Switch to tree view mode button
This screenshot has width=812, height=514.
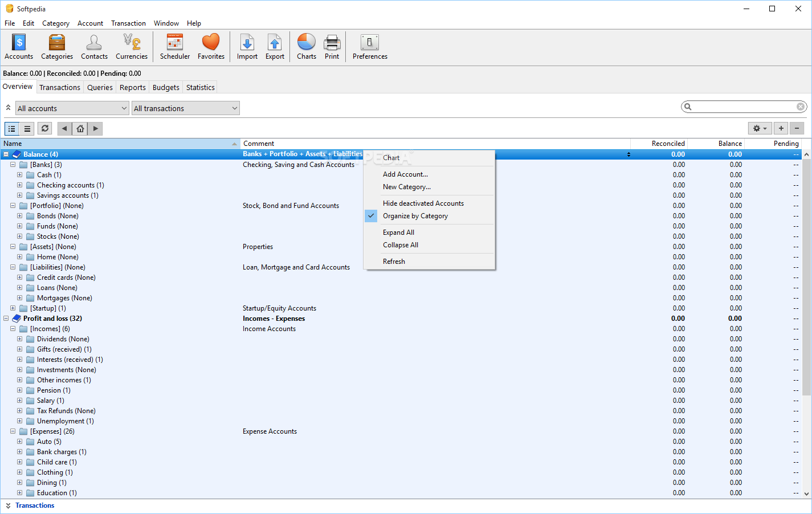(12, 129)
